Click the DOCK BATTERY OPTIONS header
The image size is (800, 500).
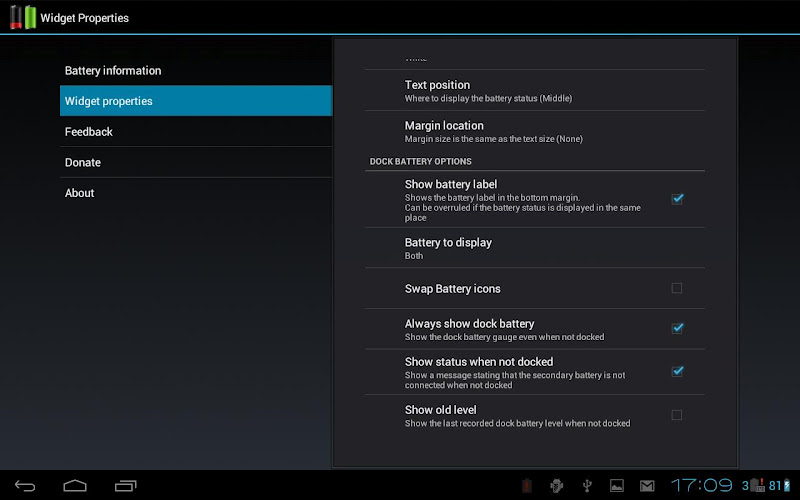[420, 161]
